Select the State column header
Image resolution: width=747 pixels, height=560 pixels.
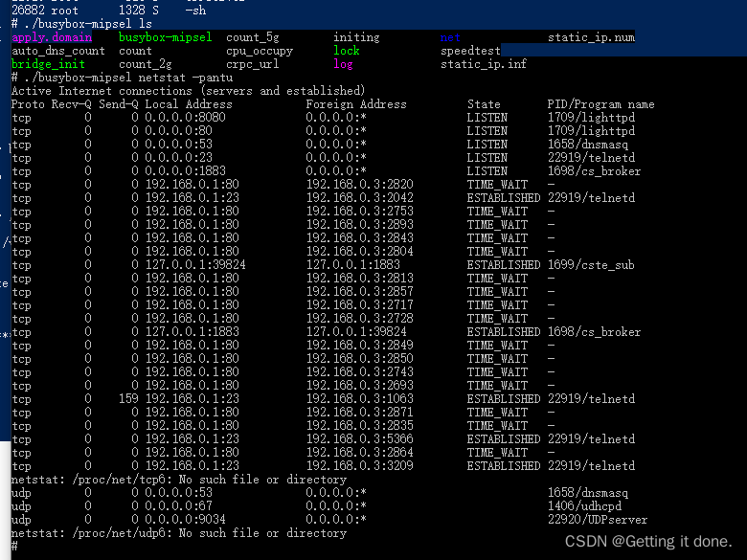tap(484, 104)
